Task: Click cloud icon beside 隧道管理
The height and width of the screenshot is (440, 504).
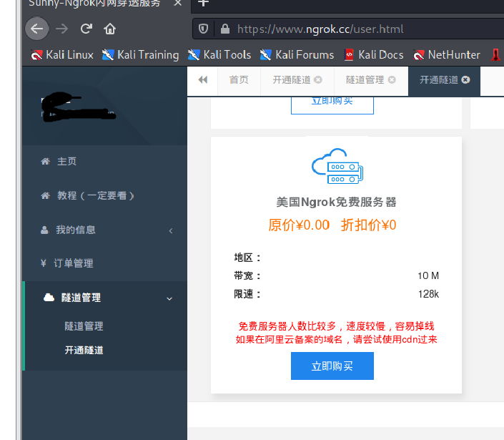Action: (x=49, y=298)
